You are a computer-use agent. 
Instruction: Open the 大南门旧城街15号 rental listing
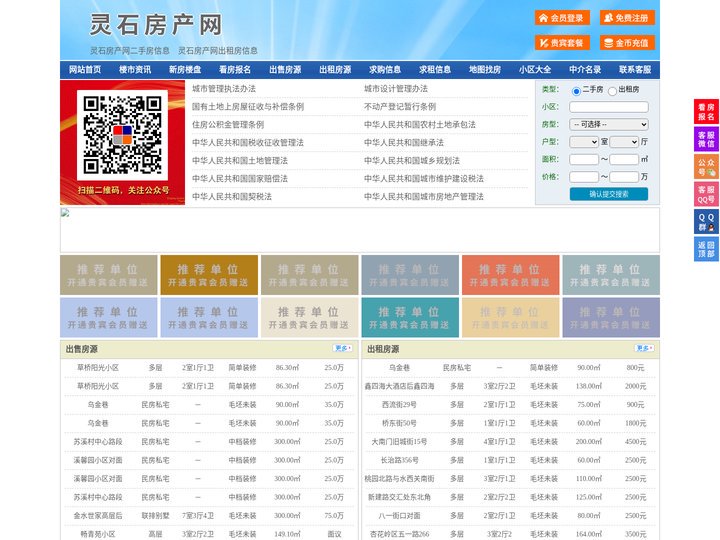coord(399,442)
